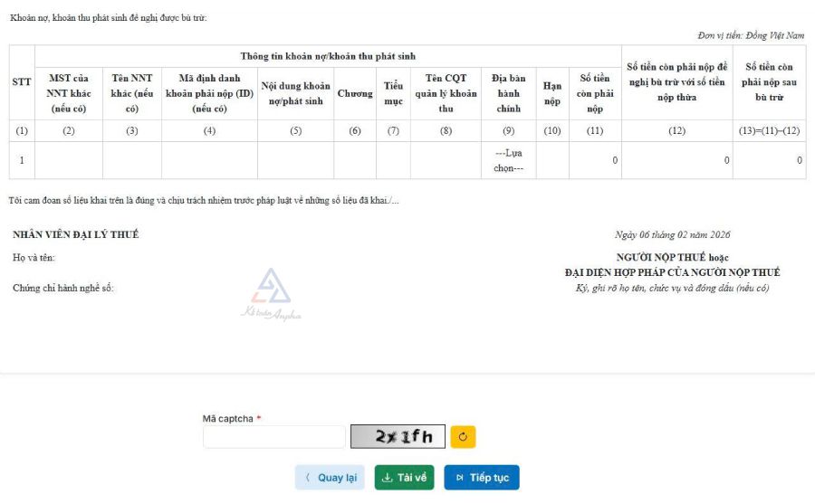
Task: Focus the Mã định danh khoản phải nộp cell
Action: [209, 160]
